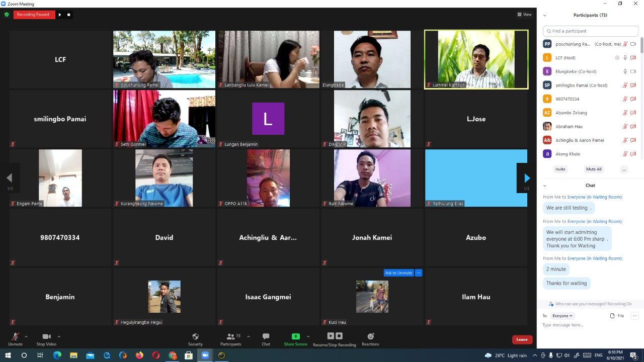Attach a File in chat
Image resolution: width=644 pixels, height=362 pixels.
pyautogui.click(x=617, y=316)
